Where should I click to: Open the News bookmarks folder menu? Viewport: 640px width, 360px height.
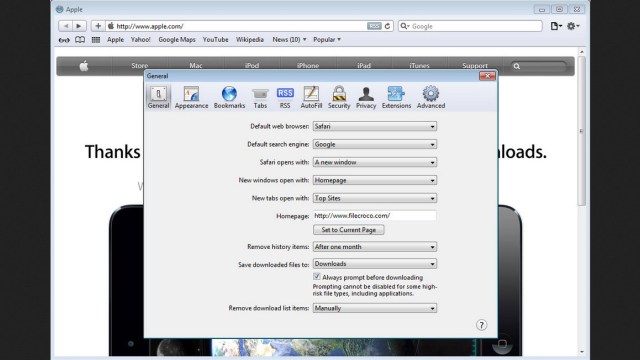point(289,40)
